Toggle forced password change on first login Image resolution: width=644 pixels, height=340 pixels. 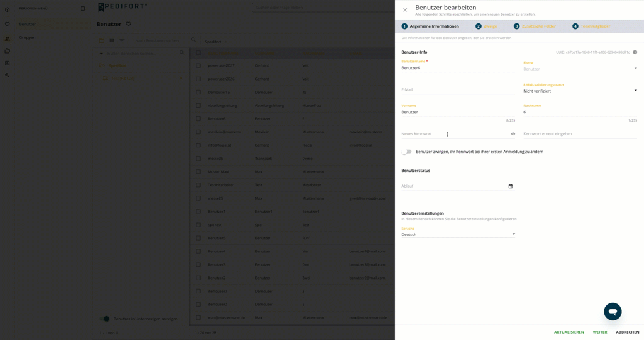(x=407, y=152)
